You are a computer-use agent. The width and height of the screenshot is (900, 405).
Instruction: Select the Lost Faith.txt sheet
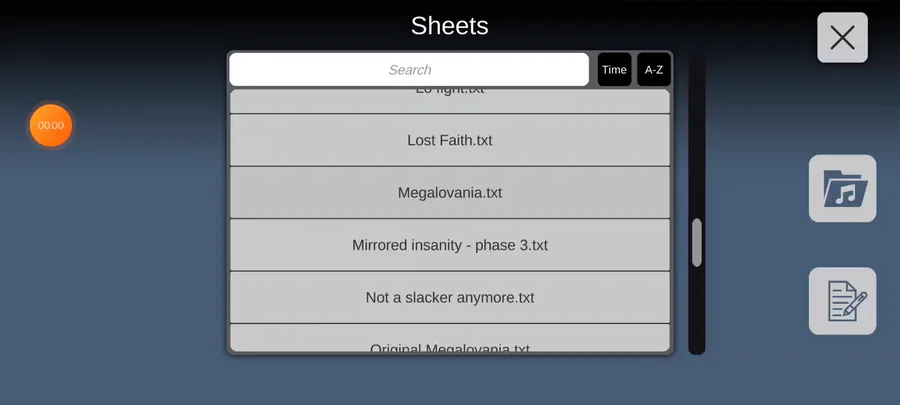(x=450, y=140)
